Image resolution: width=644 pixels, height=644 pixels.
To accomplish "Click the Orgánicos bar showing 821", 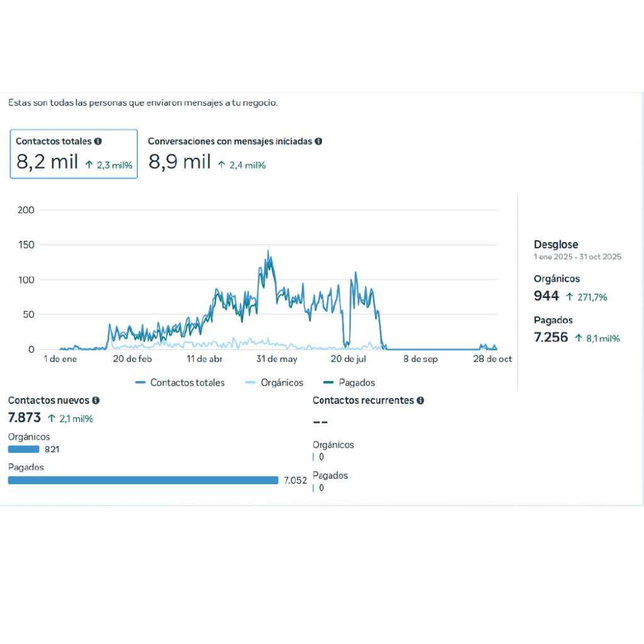I will [x=24, y=449].
